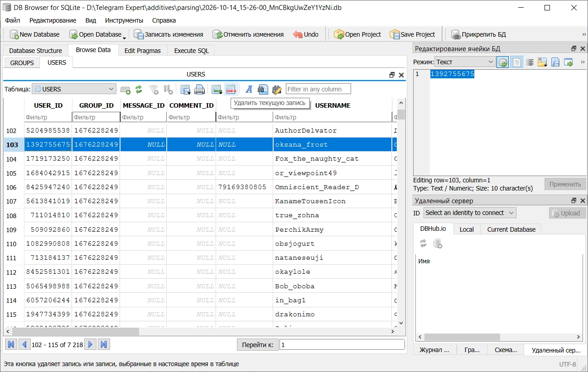This screenshot has width=588, height=372.
Task: Open the GROUPS table tab
Action: 22,63
